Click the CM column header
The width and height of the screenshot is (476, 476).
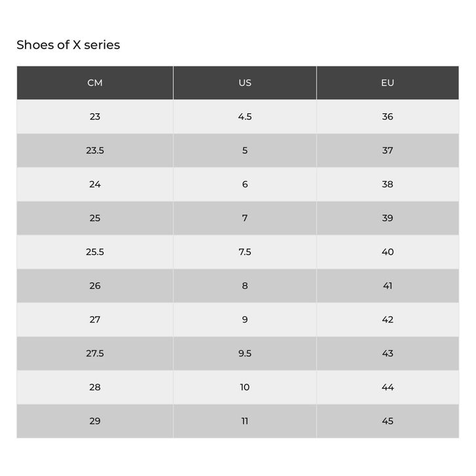(x=95, y=83)
